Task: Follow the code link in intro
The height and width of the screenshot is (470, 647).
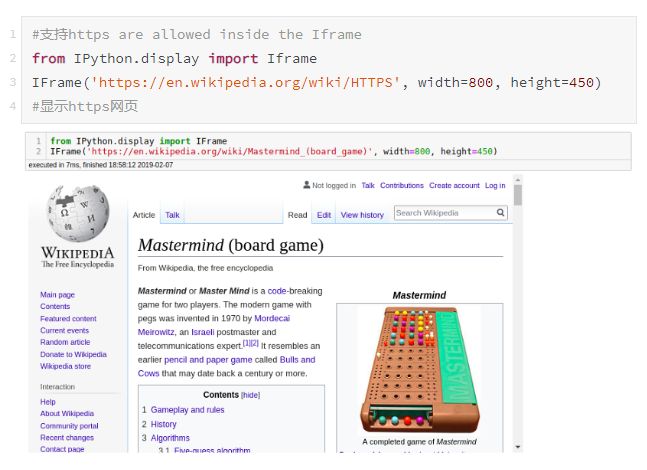Action: pos(276,291)
